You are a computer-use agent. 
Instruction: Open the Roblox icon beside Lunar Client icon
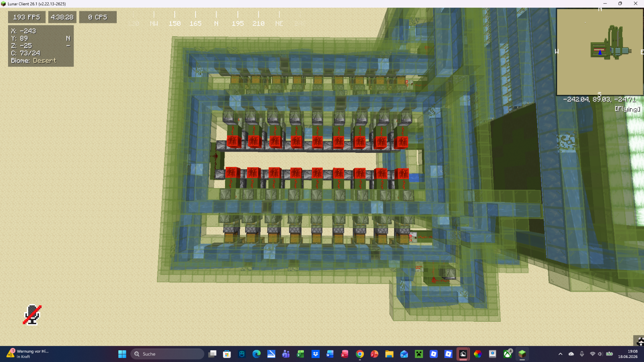(448, 354)
